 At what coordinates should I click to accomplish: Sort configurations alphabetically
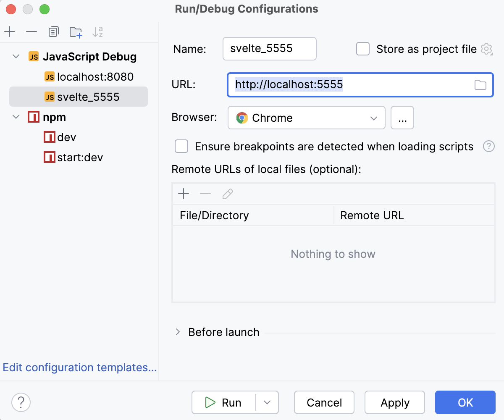(x=97, y=31)
